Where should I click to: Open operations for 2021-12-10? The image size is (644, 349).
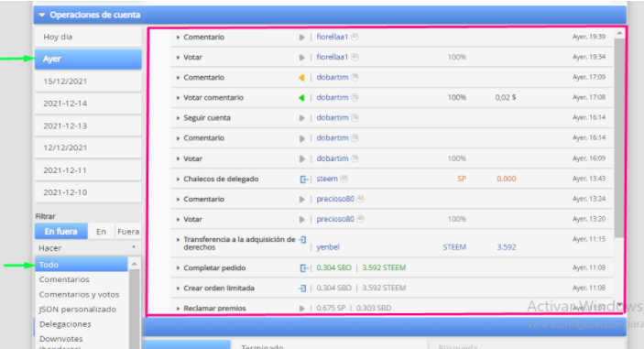(x=88, y=192)
